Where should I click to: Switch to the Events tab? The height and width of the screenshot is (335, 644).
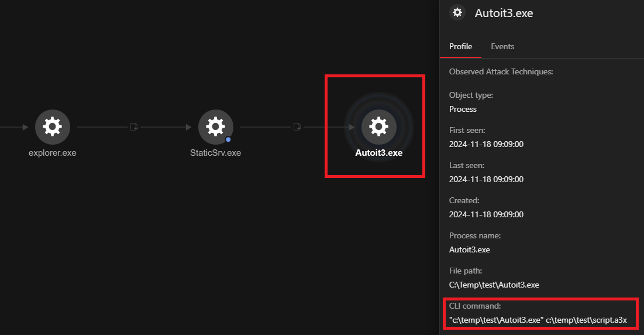click(502, 46)
